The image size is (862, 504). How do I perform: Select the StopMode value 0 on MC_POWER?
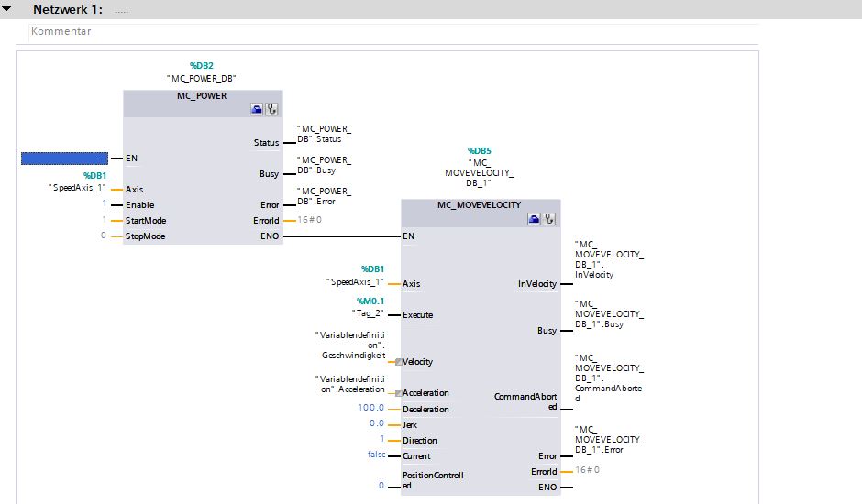click(x=105, y=236)
